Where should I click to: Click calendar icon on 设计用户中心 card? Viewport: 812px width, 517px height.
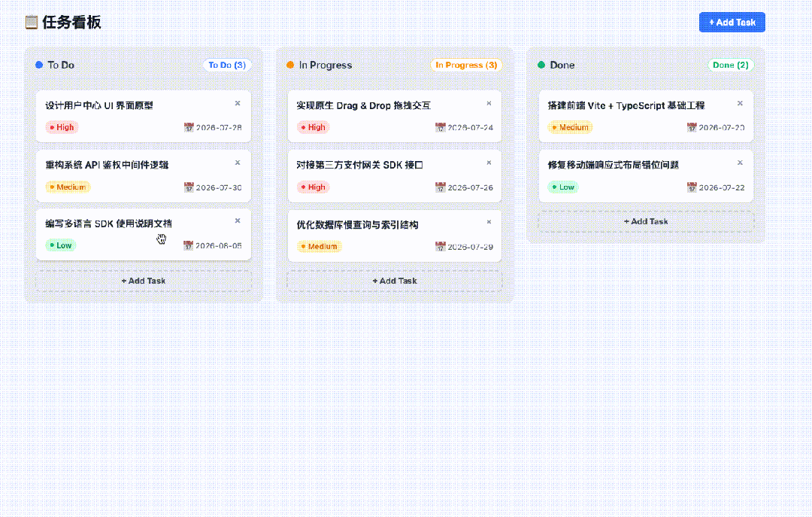(189, 127)
